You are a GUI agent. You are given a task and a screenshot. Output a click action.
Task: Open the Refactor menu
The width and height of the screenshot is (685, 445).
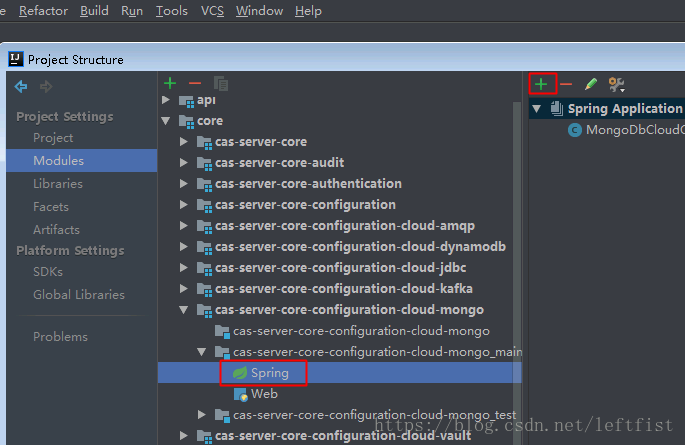(x=43, y=11)
